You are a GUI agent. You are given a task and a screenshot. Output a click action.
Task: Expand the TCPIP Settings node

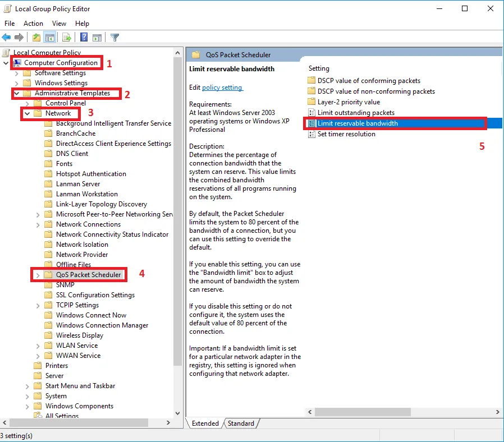(38, 305)
